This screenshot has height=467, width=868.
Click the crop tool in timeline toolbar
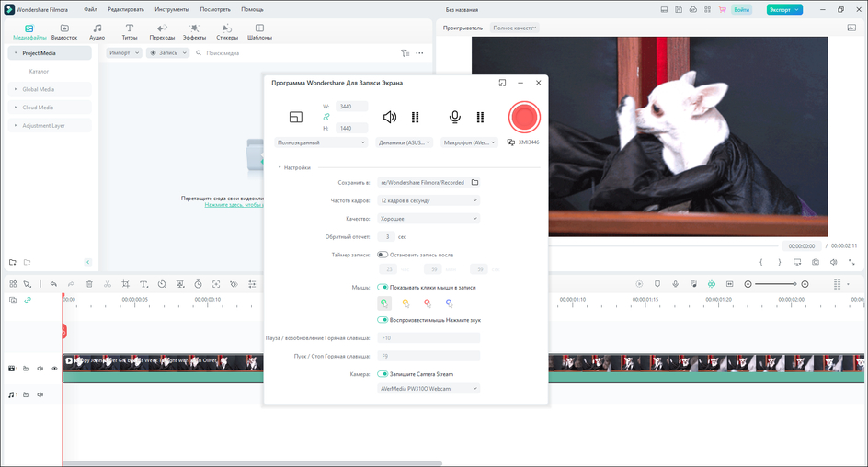126,284
